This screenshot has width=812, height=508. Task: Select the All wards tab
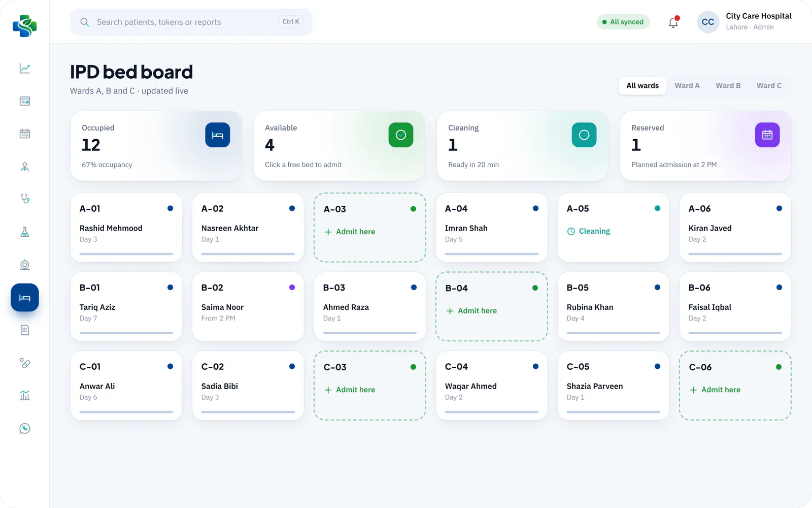(x=642, y=86)
